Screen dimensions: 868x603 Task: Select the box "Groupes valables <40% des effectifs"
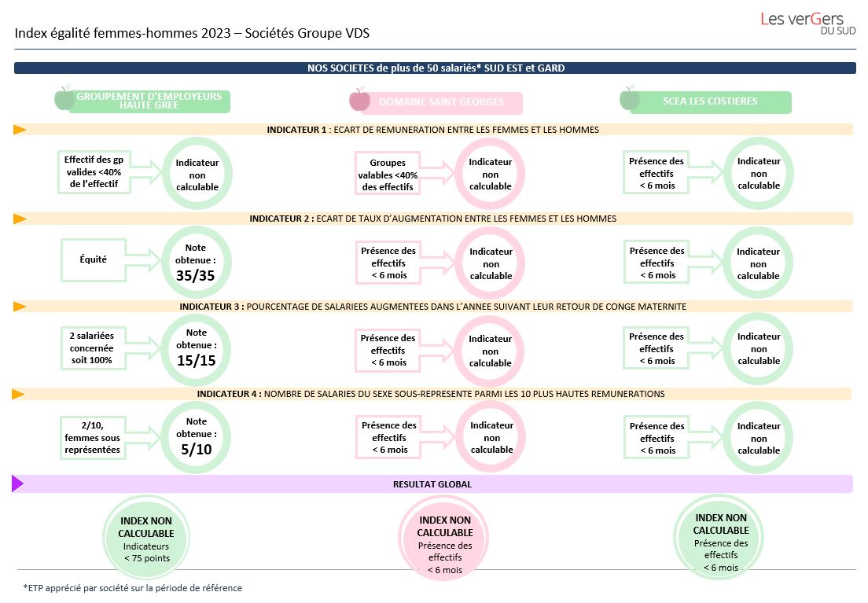pyautogui.click(x=388, y=173)
